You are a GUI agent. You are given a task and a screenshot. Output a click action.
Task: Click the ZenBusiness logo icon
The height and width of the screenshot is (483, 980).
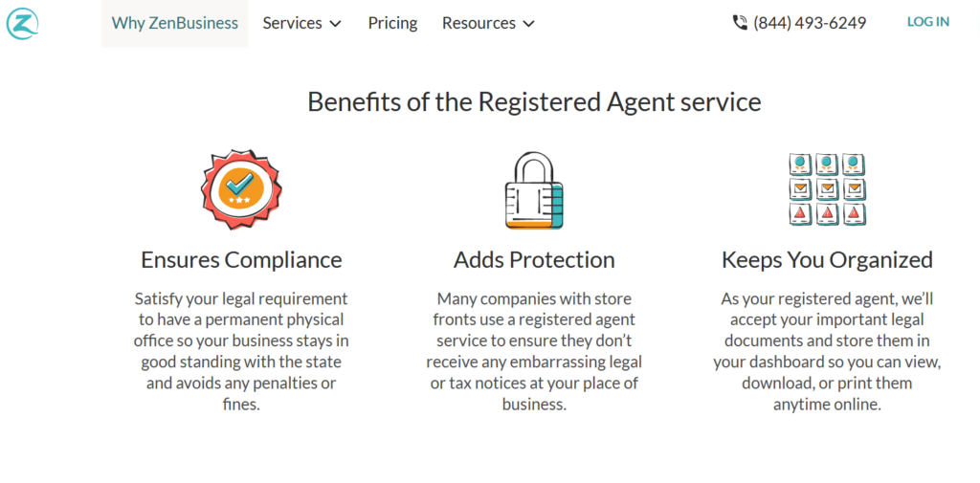point(23,23)
